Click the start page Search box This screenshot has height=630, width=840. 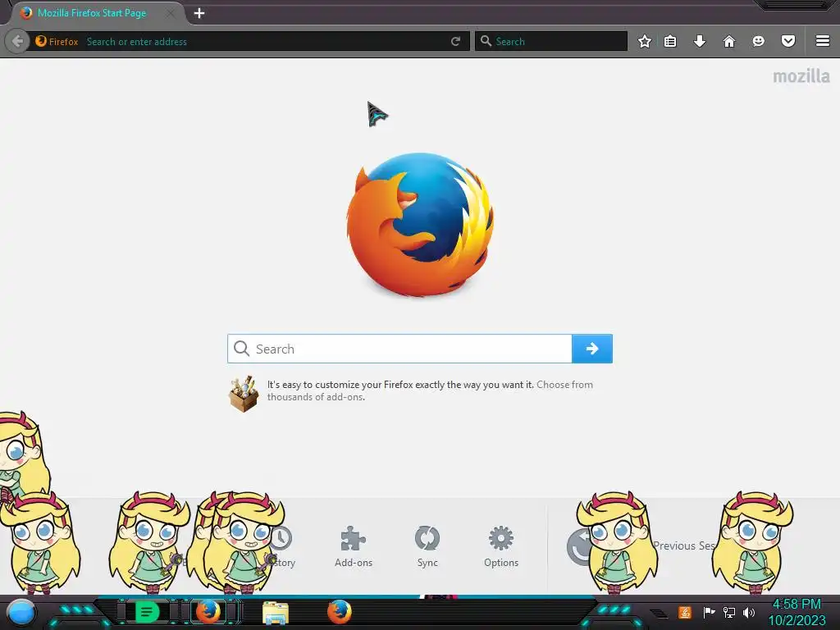click(x=399, y=349)
